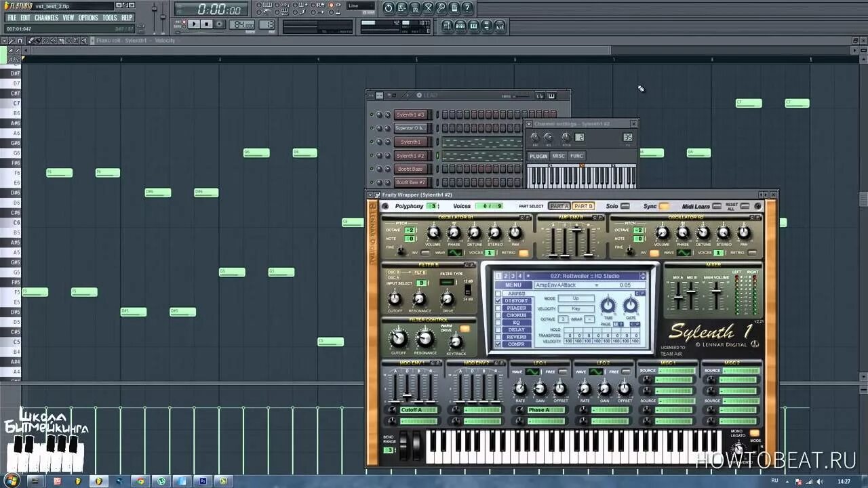Click the Record button in transport
868x488 pixels.
pos(220,24)
